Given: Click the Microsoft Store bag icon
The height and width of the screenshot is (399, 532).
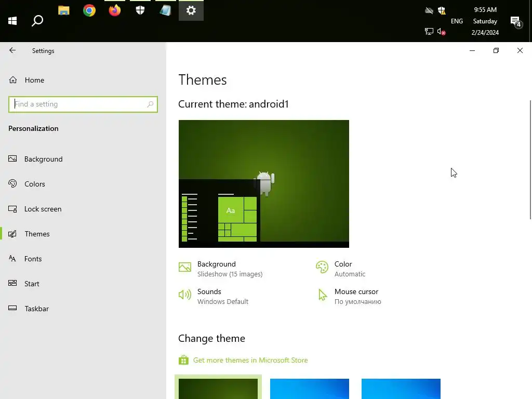Looking at the screenshot, I should pyautogui.click(x=183, y=360).
